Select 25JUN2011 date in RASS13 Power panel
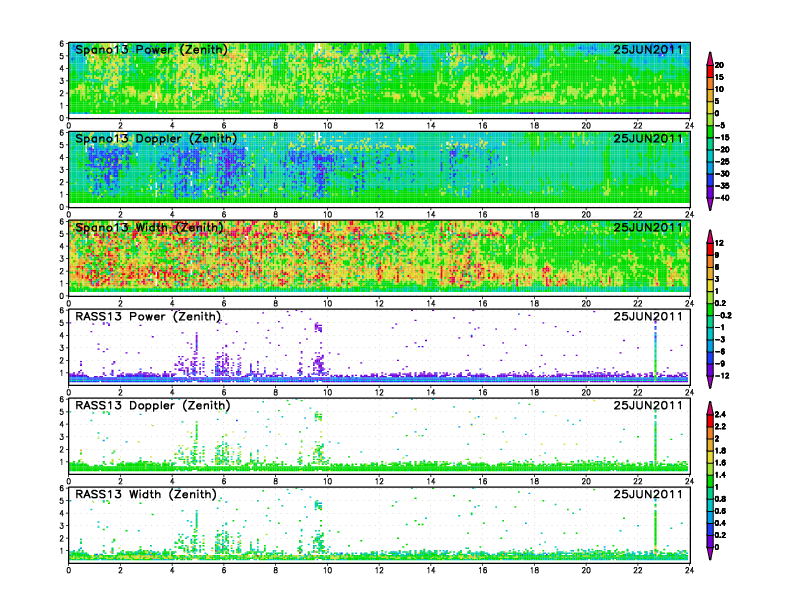792x612 pixels. (x=648, y=317)
